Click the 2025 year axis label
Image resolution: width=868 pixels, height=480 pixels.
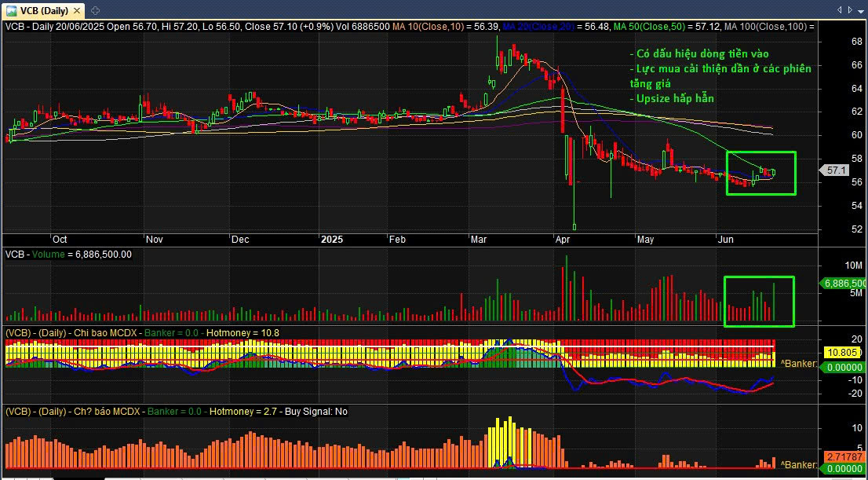point(332,240)
